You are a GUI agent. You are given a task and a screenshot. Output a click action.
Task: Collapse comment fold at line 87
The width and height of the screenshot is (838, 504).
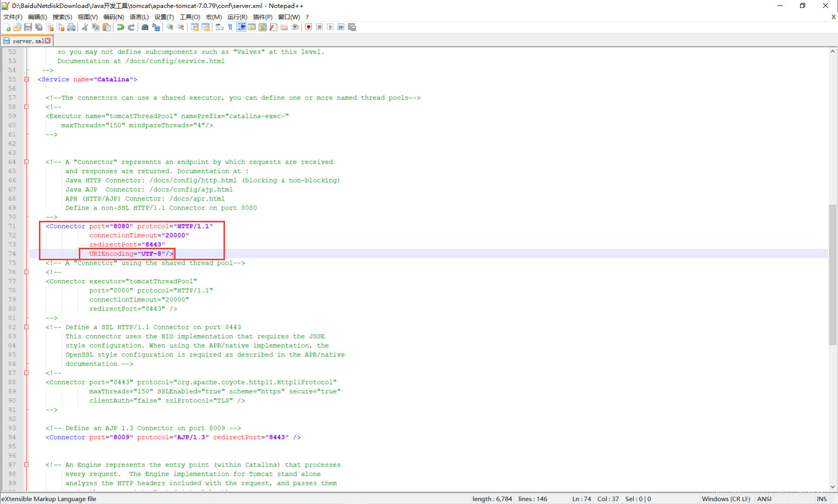pyautogui.click(x=27, y=373)
